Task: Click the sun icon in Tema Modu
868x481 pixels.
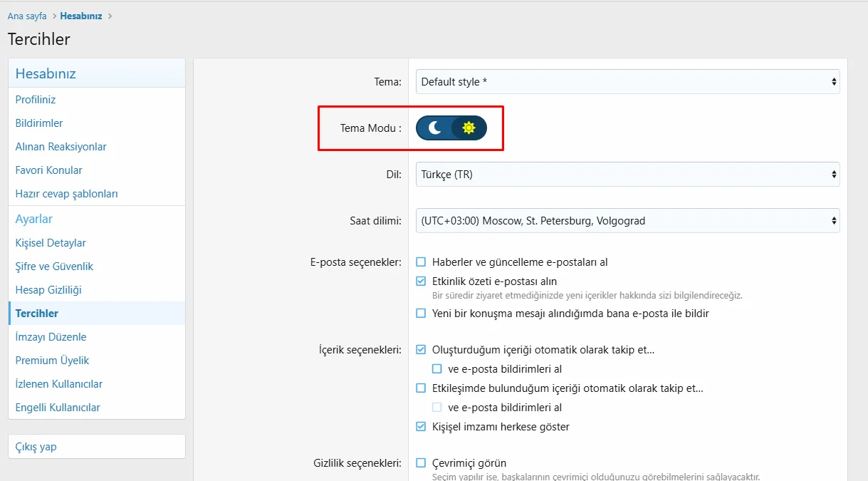Action: (x=469, y=128)
